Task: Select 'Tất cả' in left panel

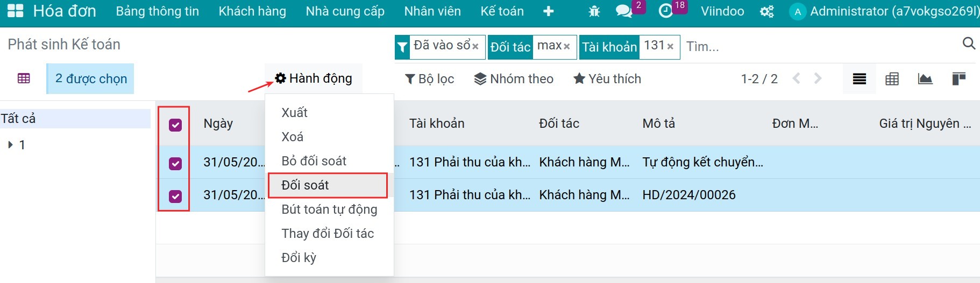Action: point(75,118)
